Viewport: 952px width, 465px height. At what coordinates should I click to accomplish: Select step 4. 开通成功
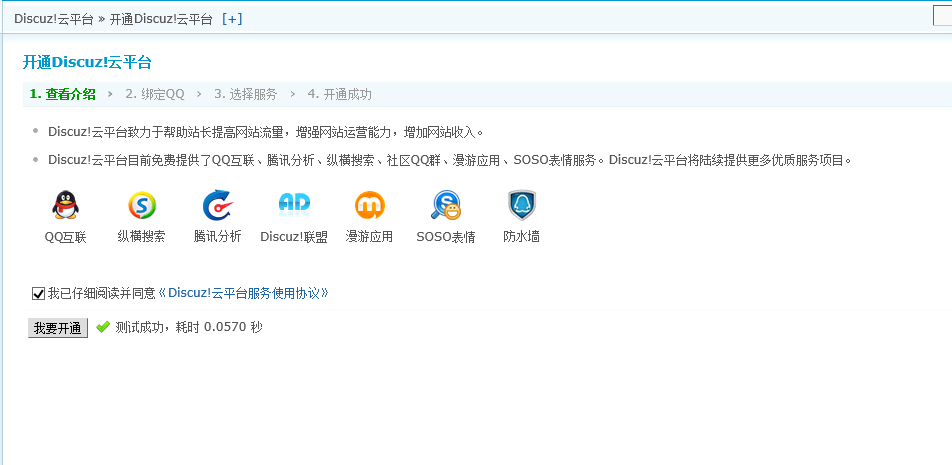tap(339, 94)
